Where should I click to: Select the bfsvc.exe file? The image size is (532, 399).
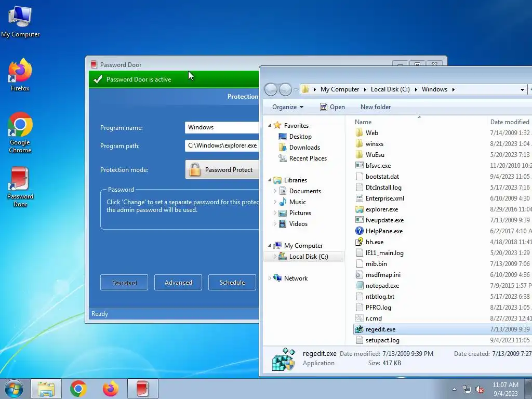point(378,166)
